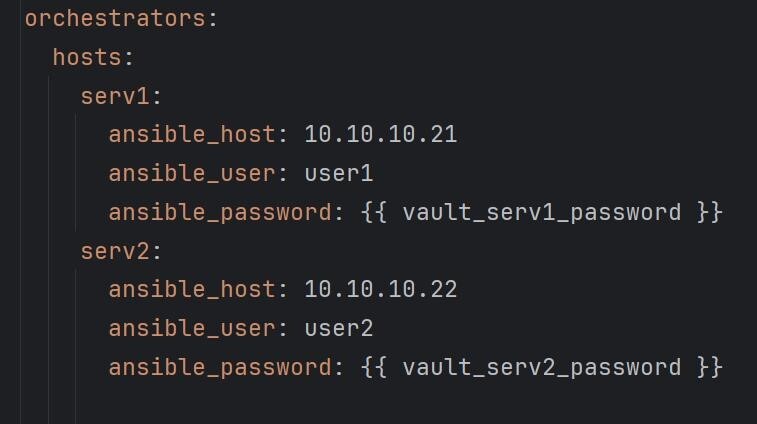Click the serv1 host entry
Image resolution: width=757 pixels, height=424 pixels.
tap(115, 96)
